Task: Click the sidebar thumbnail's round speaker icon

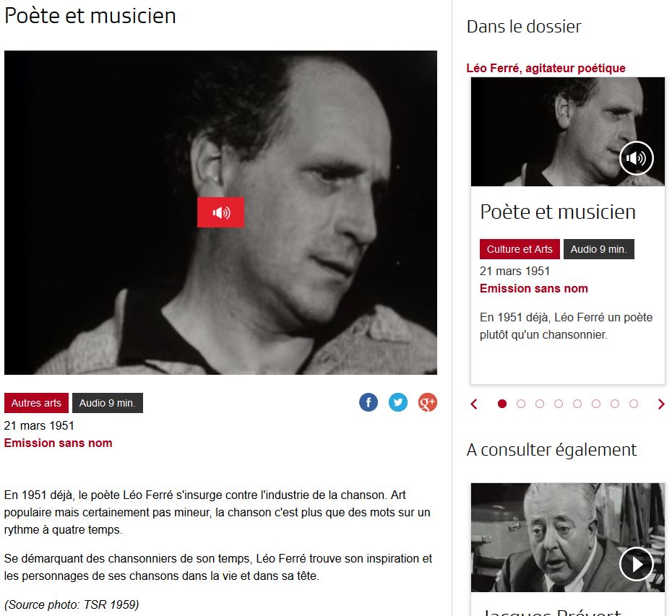Action: pos(636,158)
